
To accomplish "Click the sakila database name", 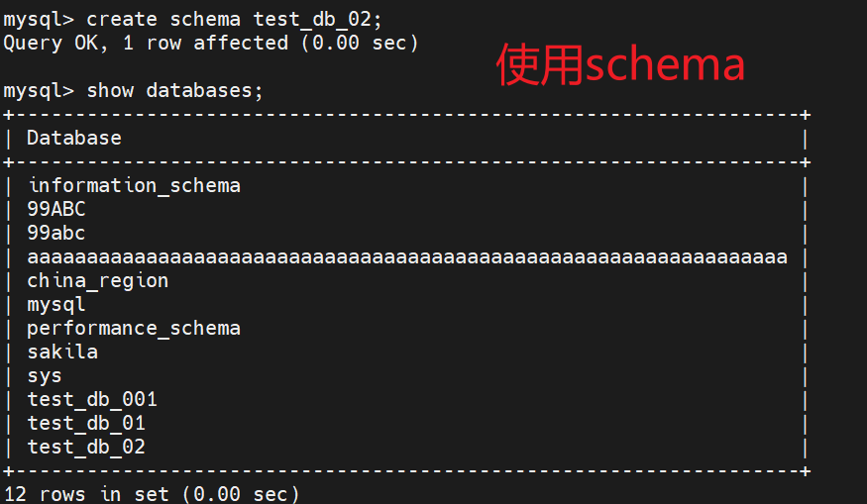I will click(62, 352).
